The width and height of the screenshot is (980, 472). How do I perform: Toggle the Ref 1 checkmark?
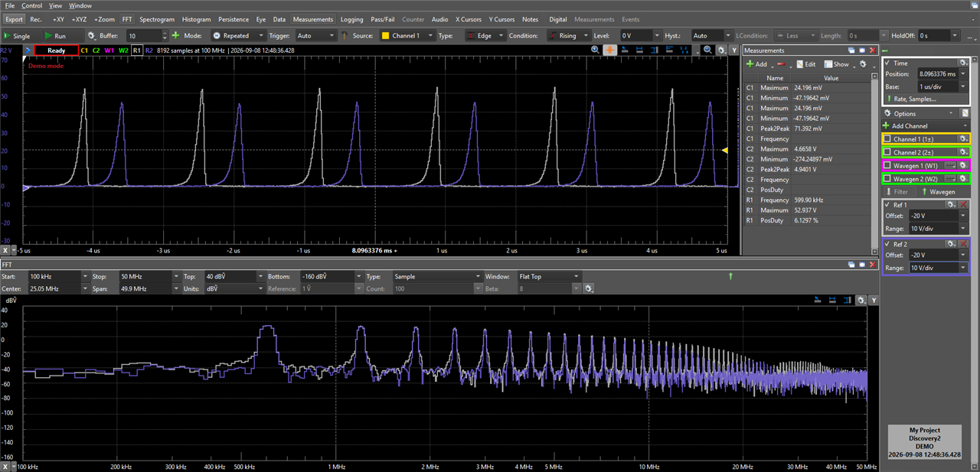pyautogui.click(x=888, y=205)
